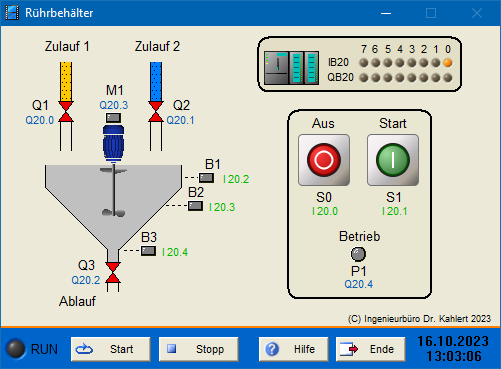Open Hilfe help
501x369 pixels.
(294, 349)
